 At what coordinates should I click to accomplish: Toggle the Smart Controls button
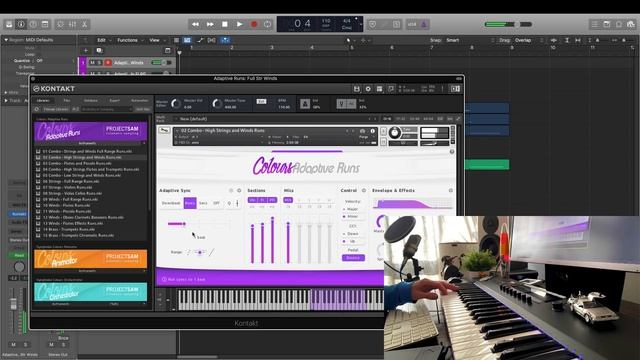click(x=60, y=24)
